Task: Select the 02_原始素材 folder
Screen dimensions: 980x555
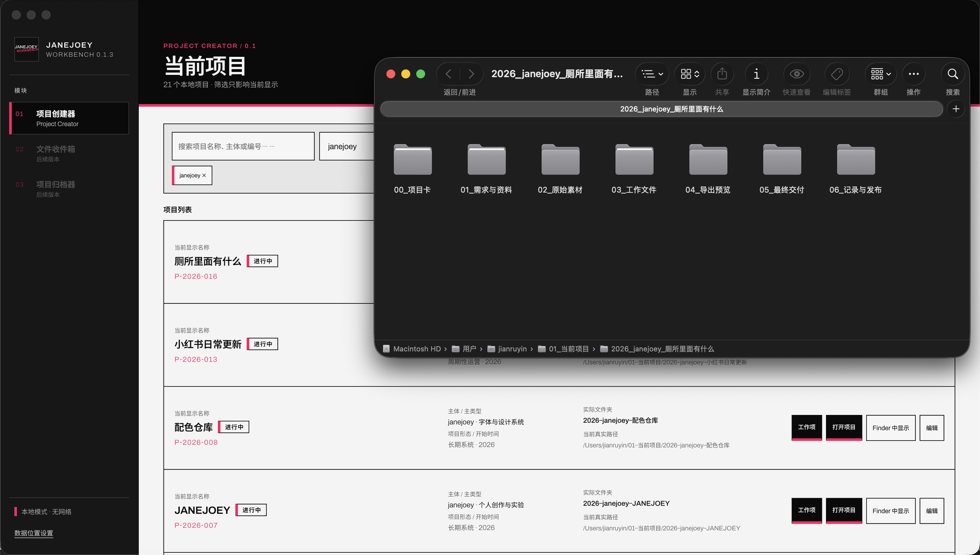Action: pos(560,169)
